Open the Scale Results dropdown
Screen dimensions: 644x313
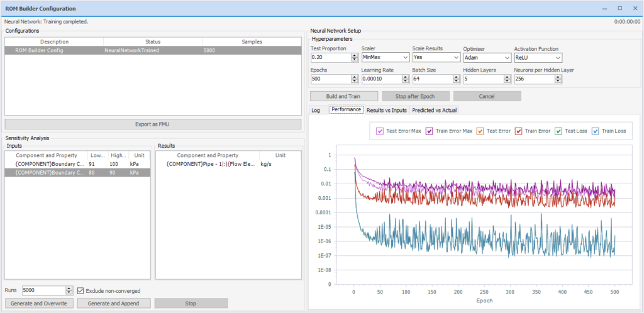pyautogui.click(x=457, y=57)
